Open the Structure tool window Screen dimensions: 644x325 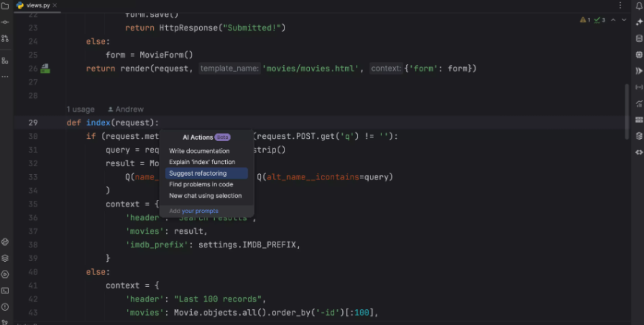5,60
